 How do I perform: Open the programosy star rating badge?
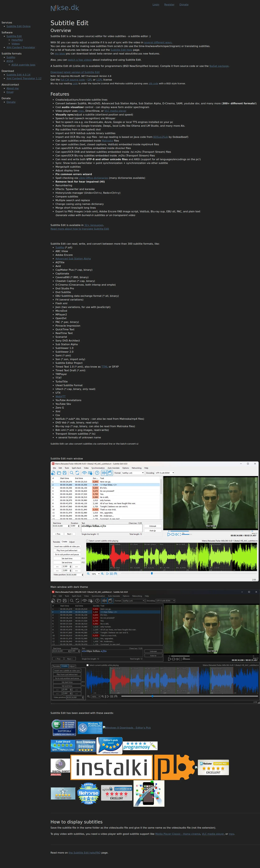click(140, 746)
